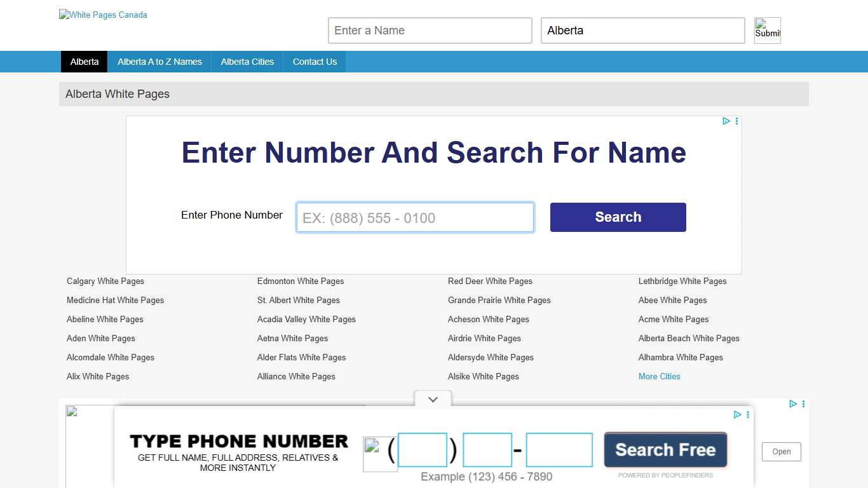Click the phone number field showing EX: (888) 555-0100
The width and height of the screenshot is (868, 488).
click(x=415, y=217)
